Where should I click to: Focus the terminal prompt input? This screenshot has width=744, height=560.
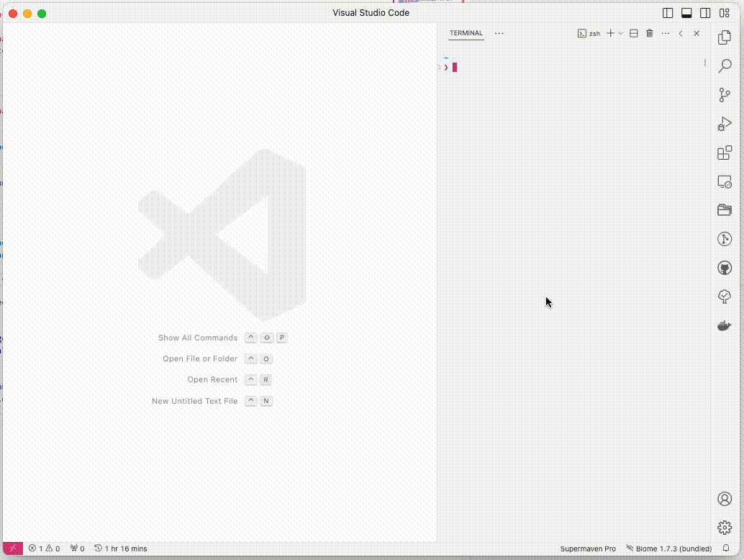pos(455,68)
